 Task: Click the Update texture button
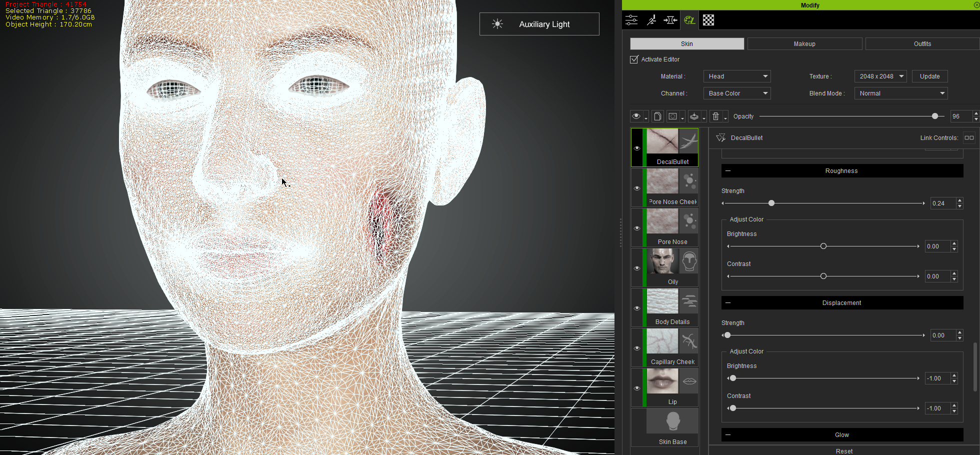click(929, 76)
